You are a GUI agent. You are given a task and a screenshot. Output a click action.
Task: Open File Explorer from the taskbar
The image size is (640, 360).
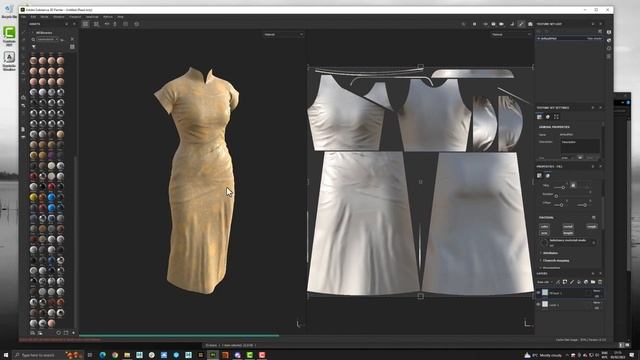click(127, 355)
